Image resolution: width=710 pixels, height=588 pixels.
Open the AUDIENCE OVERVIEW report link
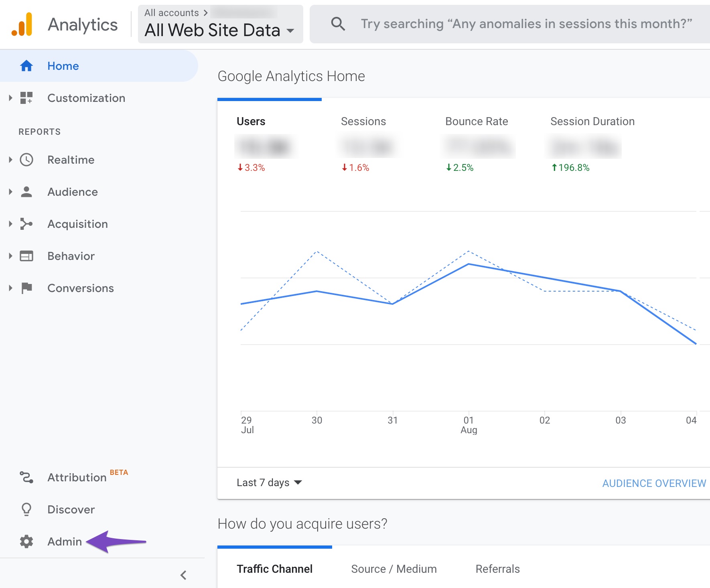[x=654, y=483]
